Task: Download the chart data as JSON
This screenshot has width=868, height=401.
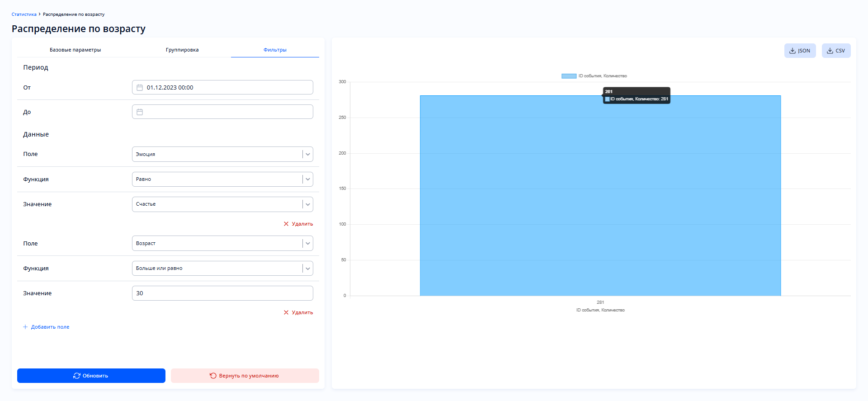Action: coord(800,51)
